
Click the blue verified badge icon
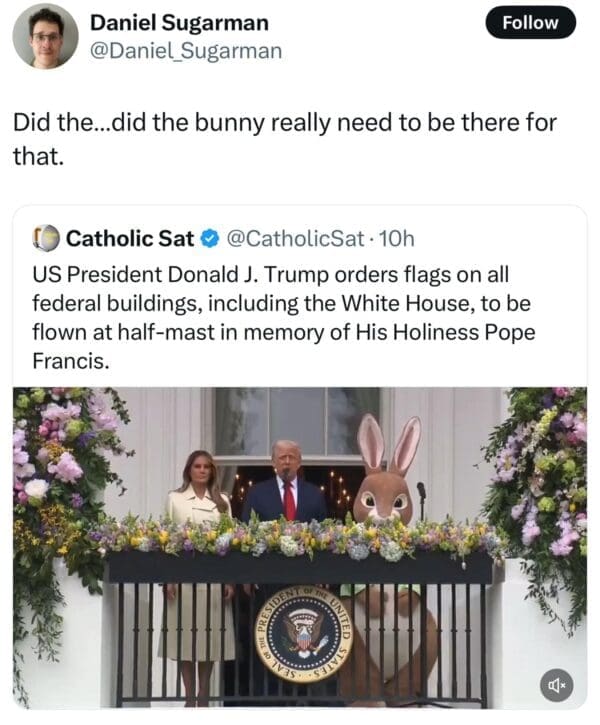pos(208,238)
